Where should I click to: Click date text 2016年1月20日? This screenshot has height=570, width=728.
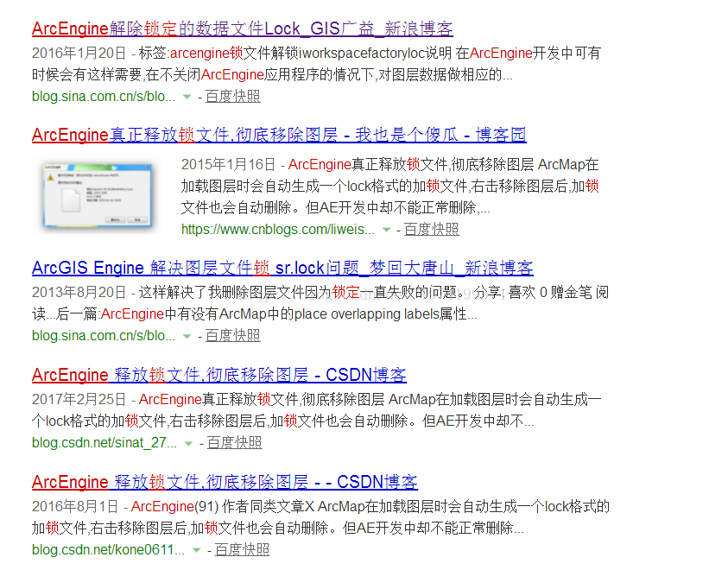click(79, 53)
